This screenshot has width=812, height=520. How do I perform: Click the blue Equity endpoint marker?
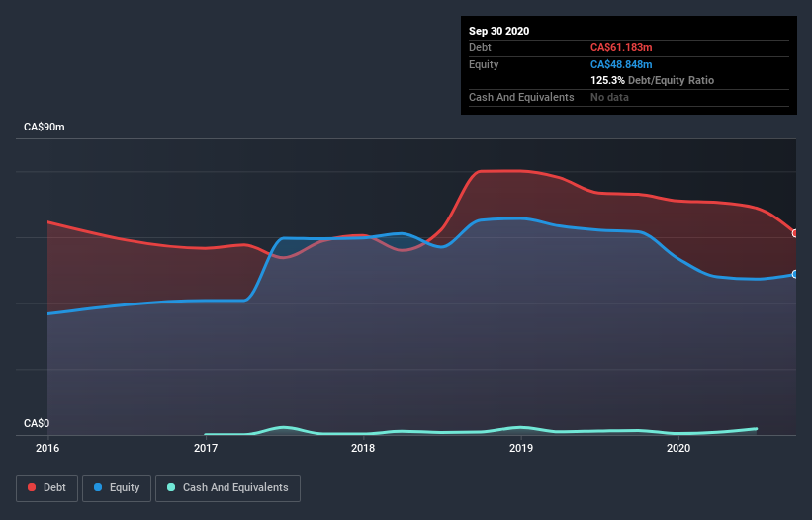coord(795,274)
